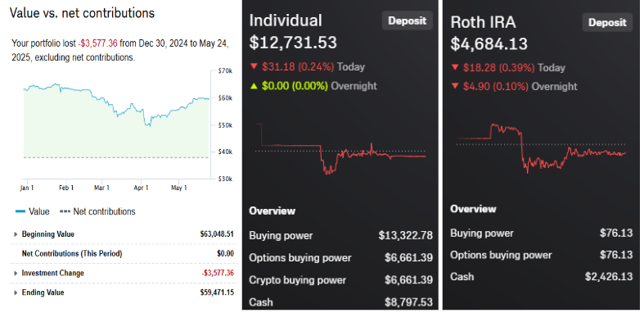Screen dimensions: 644x313
Task: Click red down triangle beside $4.90 Overnight
Action: tap(455, 86)
